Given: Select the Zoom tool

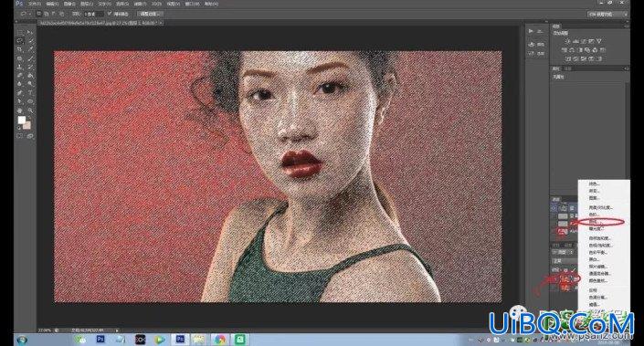Looking at the screenshot, I should coord(30,110).
